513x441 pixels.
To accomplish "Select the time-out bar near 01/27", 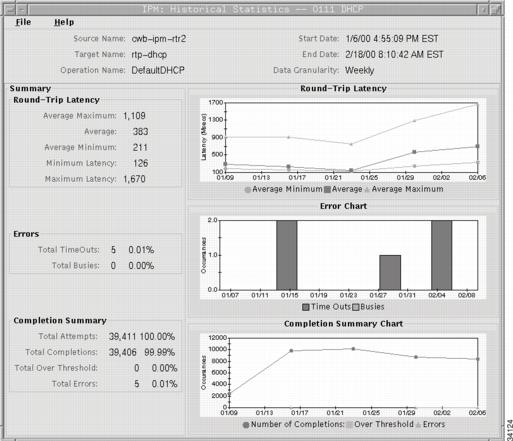I will point(390,273).
